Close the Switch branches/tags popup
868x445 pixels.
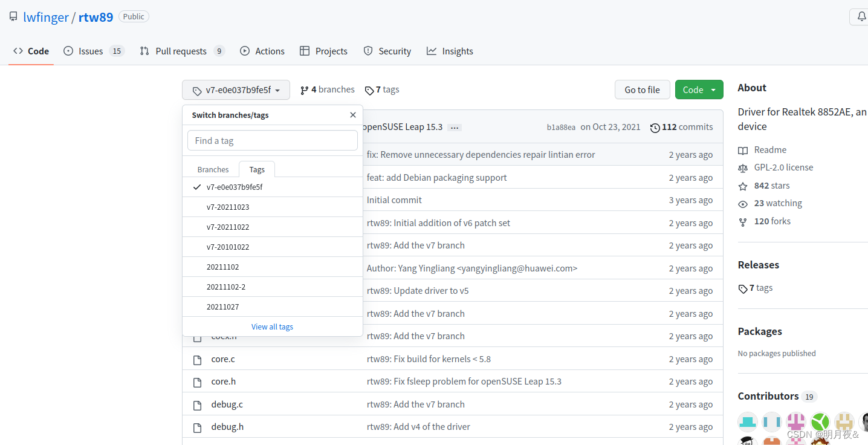353,115
